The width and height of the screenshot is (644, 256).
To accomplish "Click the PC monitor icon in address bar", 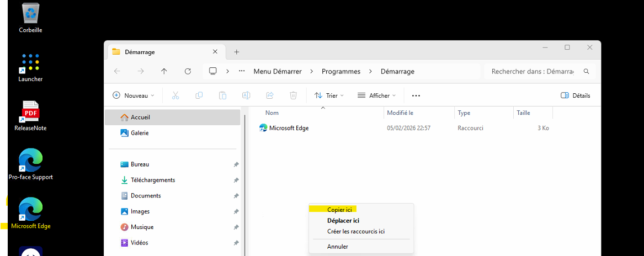I will click(x=213, y=71).
